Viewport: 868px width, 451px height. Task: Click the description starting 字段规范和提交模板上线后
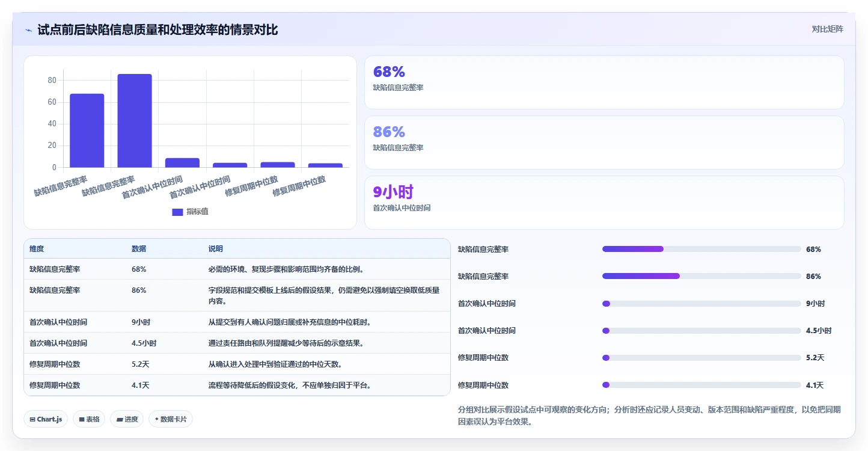pyautogui.click(x=324, y=295)
